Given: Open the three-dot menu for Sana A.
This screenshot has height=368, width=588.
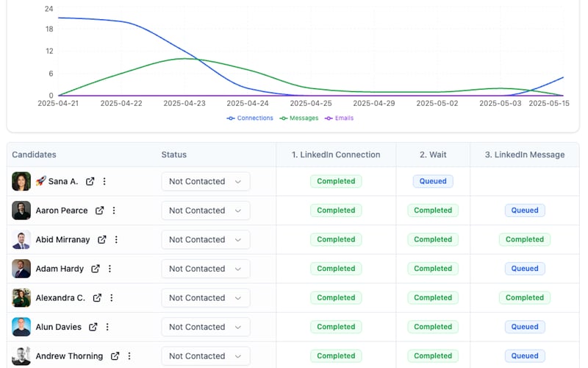Looking at the screenshot, I should click(x=104, y=181).
